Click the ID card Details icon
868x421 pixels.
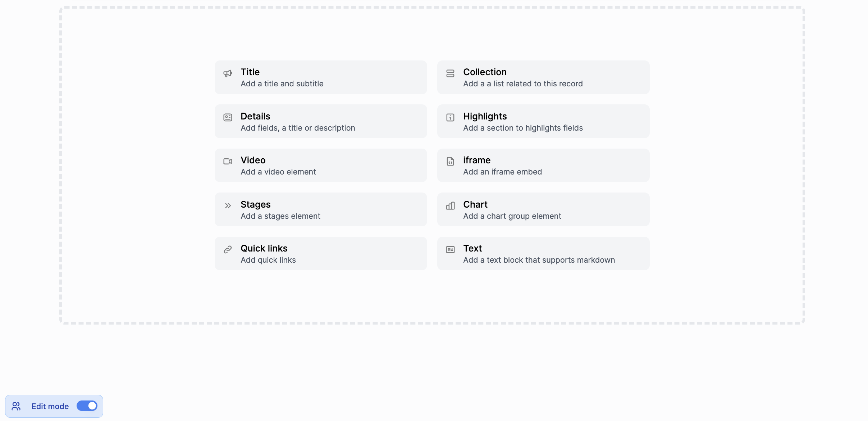coord(228,118)
